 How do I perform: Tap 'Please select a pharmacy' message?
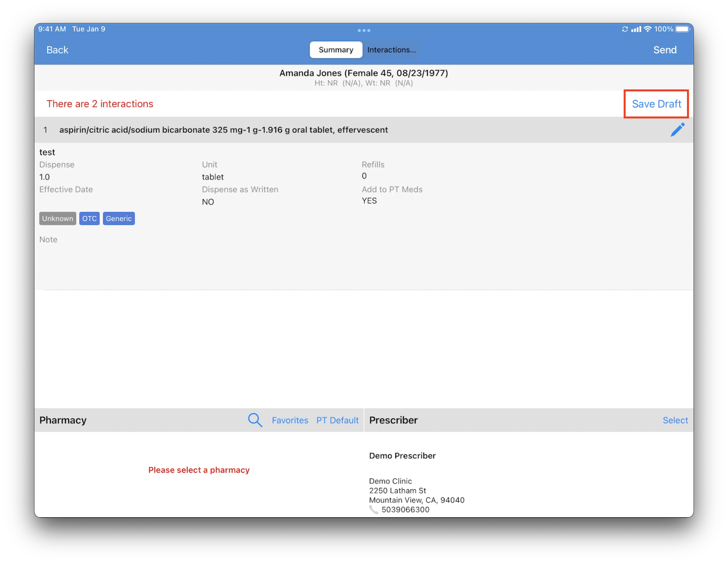199,470
